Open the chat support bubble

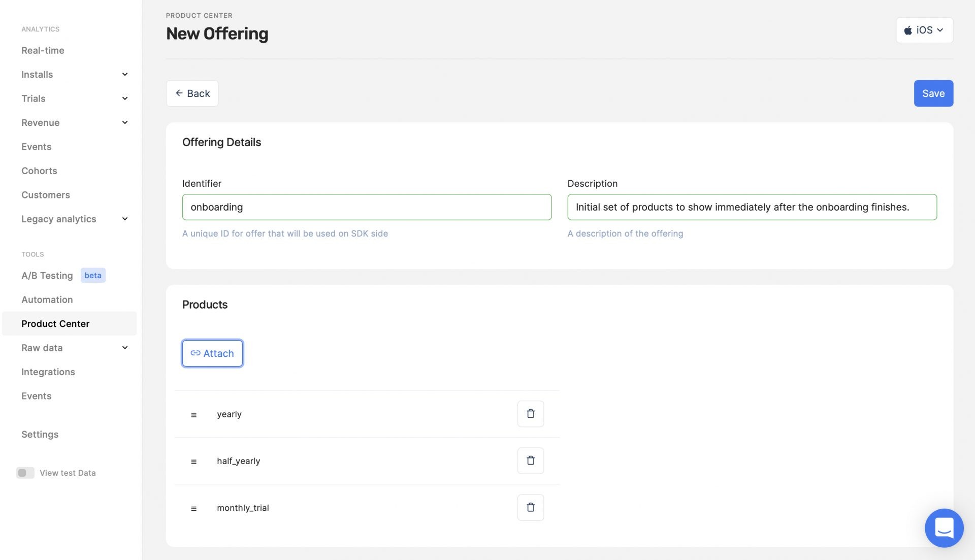[x=944, y=528]
